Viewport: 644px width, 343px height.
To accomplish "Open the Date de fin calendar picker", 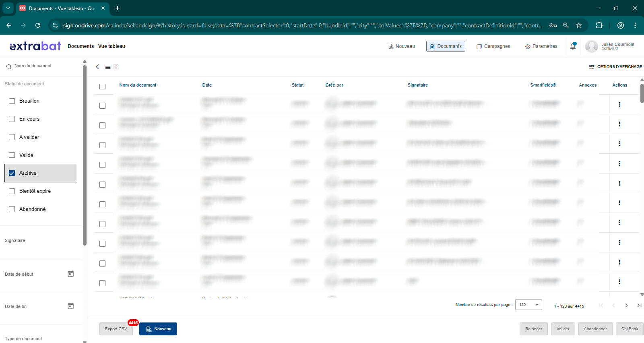I will [x=70, y=306].
